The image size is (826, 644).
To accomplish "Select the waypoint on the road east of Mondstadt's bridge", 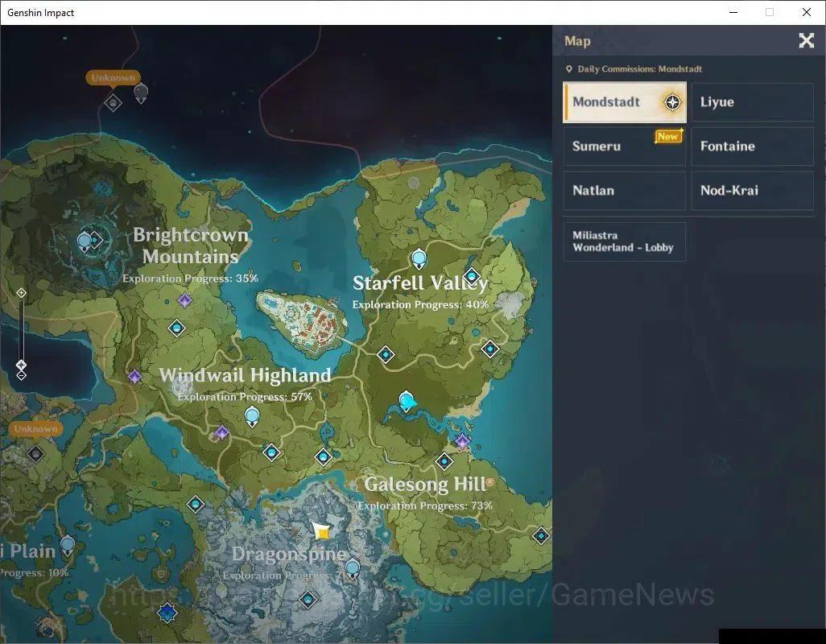I will click(386, 354).
